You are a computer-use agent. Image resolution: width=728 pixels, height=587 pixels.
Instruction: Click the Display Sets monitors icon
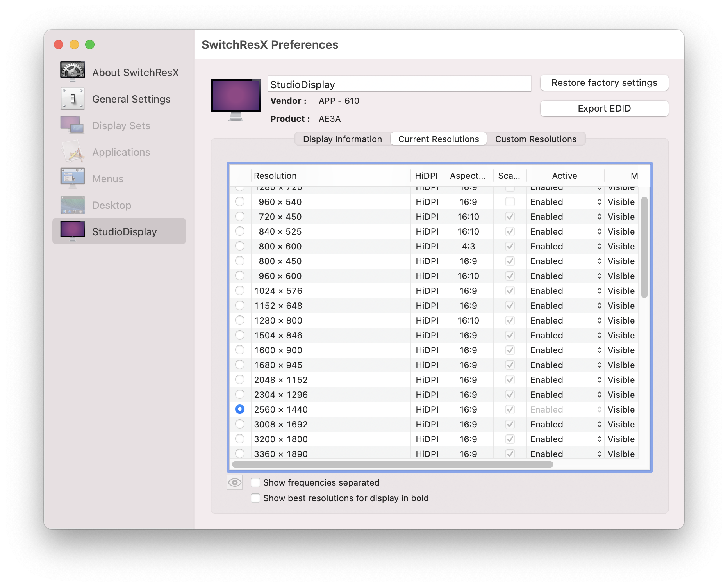tap(73, 125)
